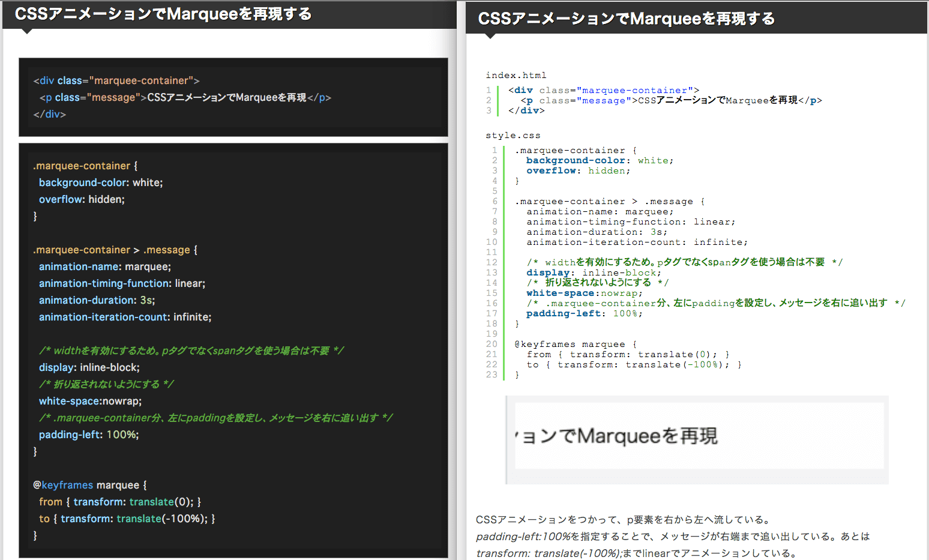Image resolution: width=929 pixels, height=560 pixels.
Task: Click 'from { transform: translate(0); }' in style.css listing
Action: tap(628, 354)
